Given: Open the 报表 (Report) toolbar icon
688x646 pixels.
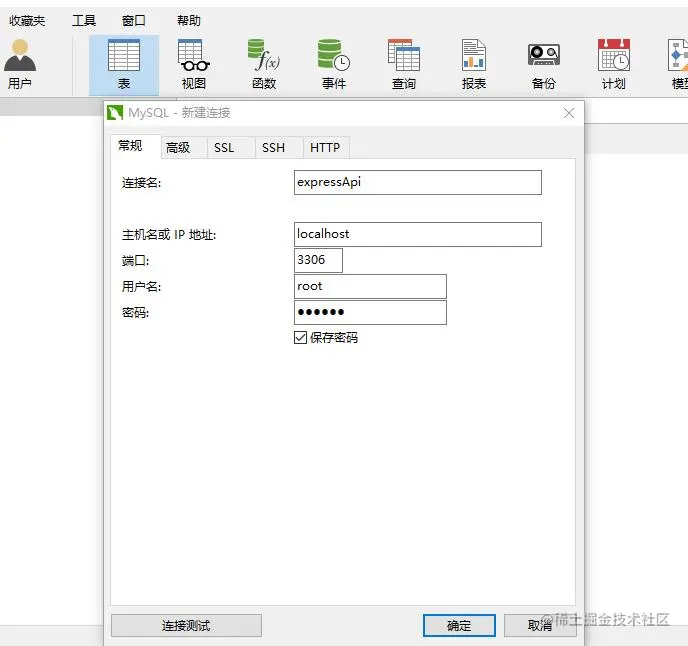Looking at the screenshot, I should click(x=474, y=64).
